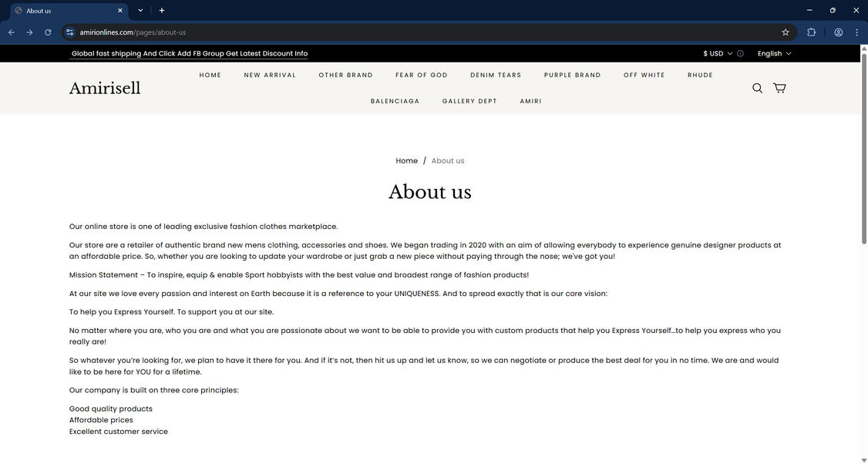Click the Amirisell store logo

[105, 88]
